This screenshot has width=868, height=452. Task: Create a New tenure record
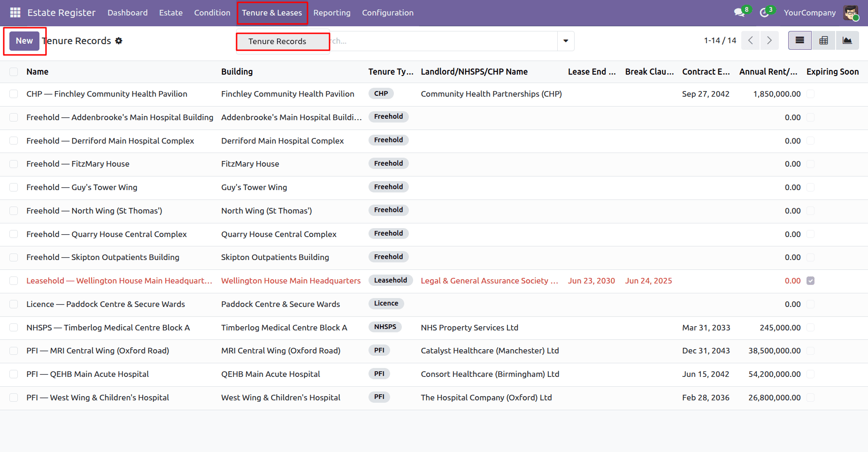[24, 41]
